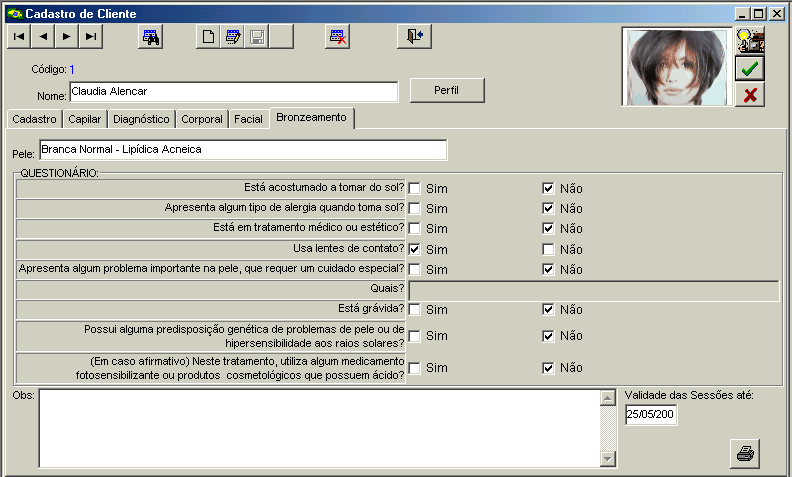Jump to the last client record

coord(91,37)
